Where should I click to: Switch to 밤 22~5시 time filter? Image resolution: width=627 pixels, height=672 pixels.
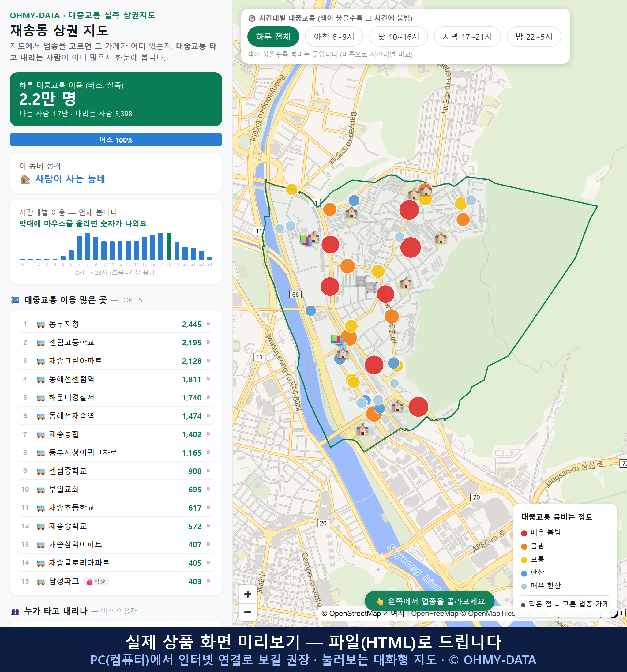534,36
